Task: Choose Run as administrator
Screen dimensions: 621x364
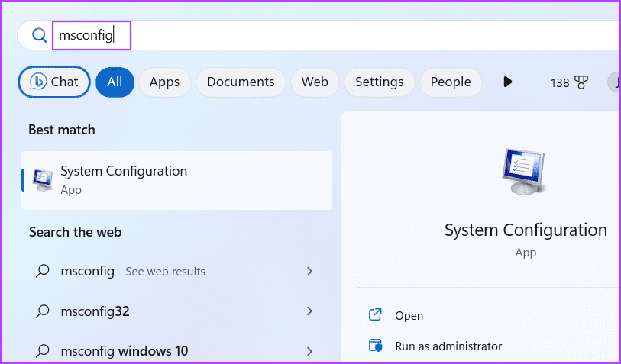Action: 448,346
